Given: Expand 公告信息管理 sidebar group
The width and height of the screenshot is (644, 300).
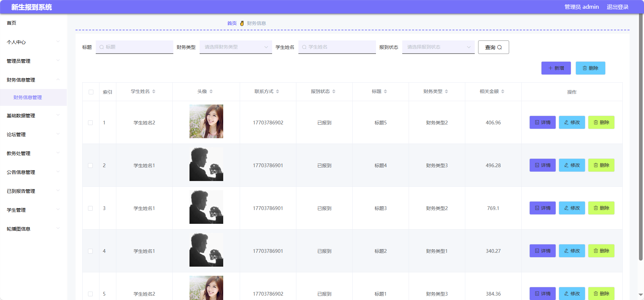Looking at the screenshot, I should [33, 172].
